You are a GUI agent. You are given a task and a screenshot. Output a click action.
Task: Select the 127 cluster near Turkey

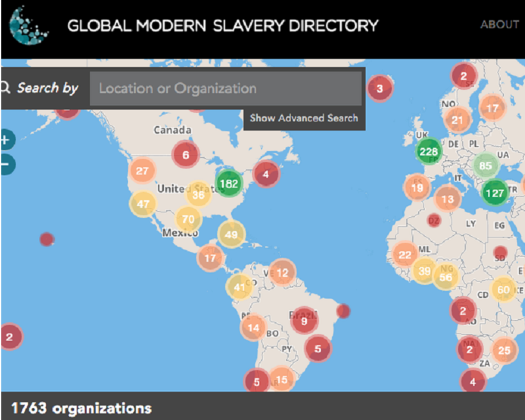click(496, 192)
